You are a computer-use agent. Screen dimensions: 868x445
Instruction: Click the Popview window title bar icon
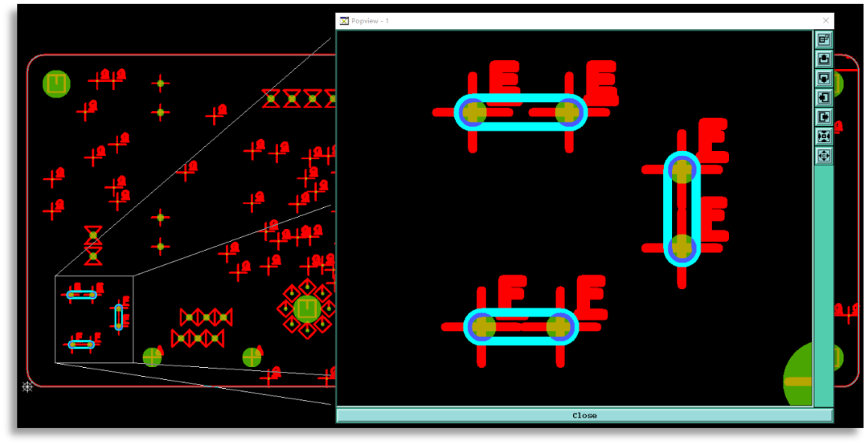pos(344,21)
